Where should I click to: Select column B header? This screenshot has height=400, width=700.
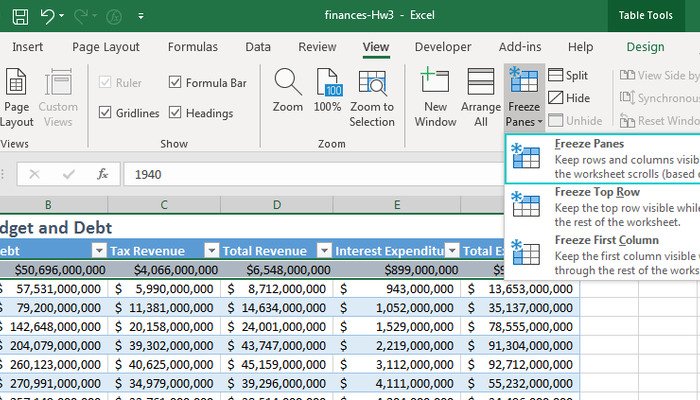tap(48, 205)
